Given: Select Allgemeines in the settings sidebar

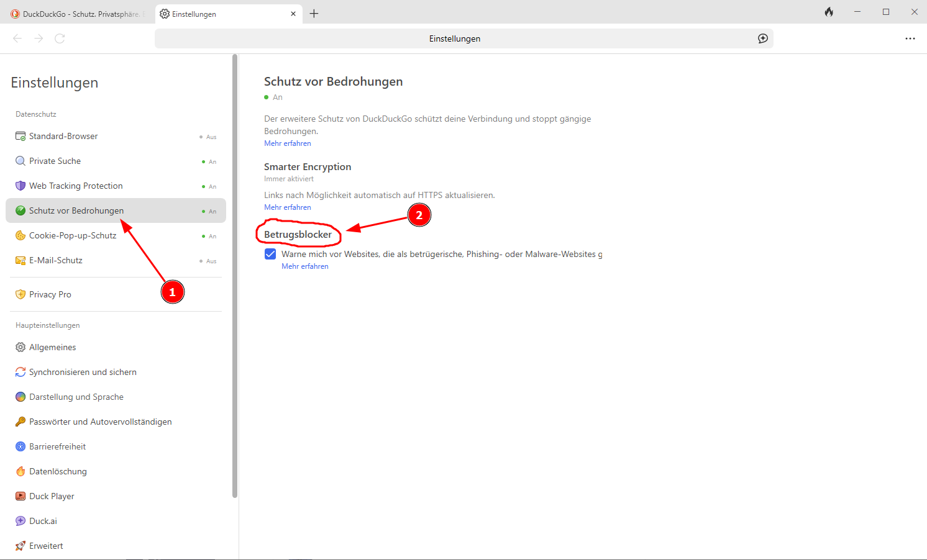Looking at the screenshot, I should tap(53, 347).
